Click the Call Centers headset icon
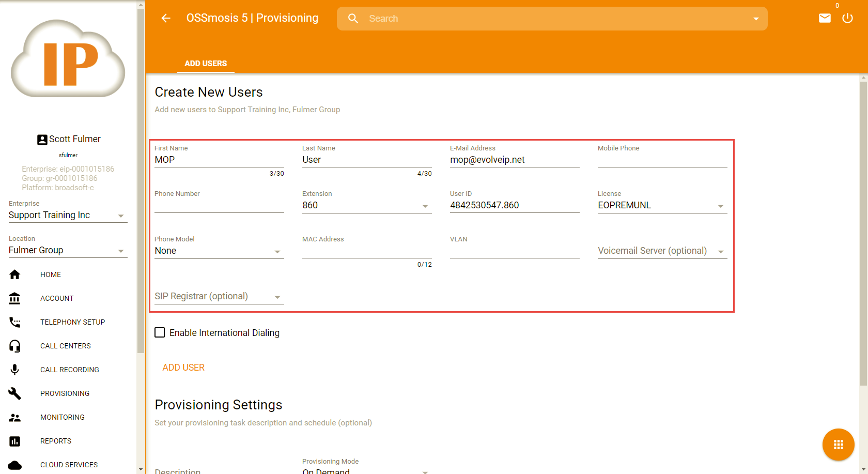This screenshot has width=868, height=474. pos(15,346)
